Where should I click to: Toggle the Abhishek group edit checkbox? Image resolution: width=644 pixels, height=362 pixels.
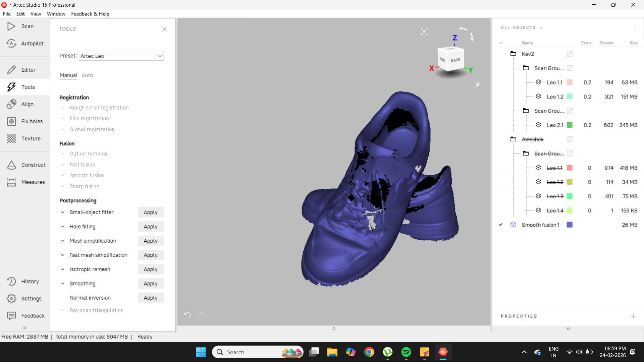(570, 139)
